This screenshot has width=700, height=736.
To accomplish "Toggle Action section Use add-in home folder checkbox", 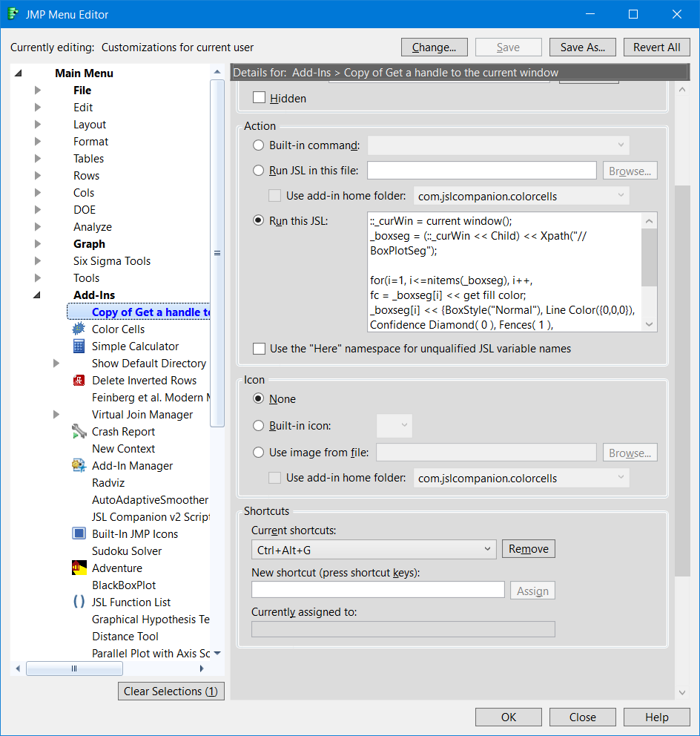I will [x=274, y=195].
